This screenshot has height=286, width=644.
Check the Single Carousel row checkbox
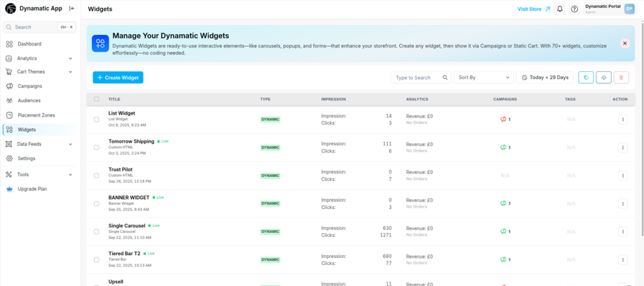coord(97,231)
